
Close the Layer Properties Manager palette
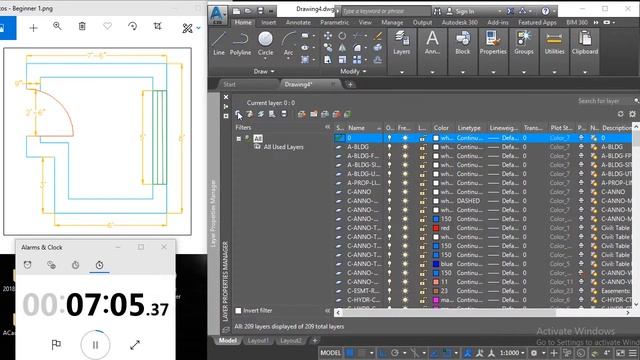pos(226,97)
